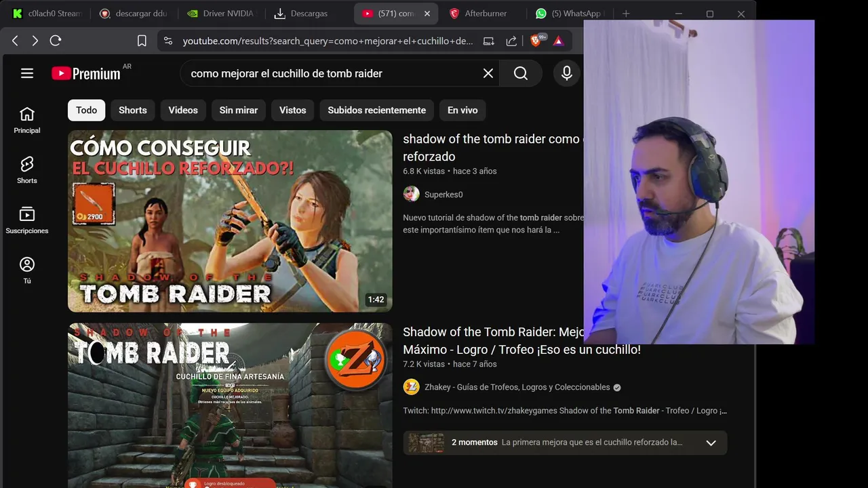Screen dimensions: 868x488
Task: Open Superkes0 channel name link
Action: pos(443,195)
